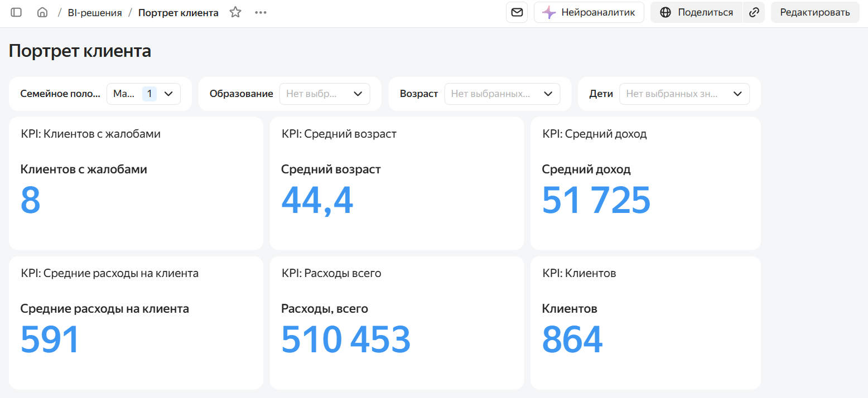
Task: Click the value 864 clients count
Action: [572, 339]
